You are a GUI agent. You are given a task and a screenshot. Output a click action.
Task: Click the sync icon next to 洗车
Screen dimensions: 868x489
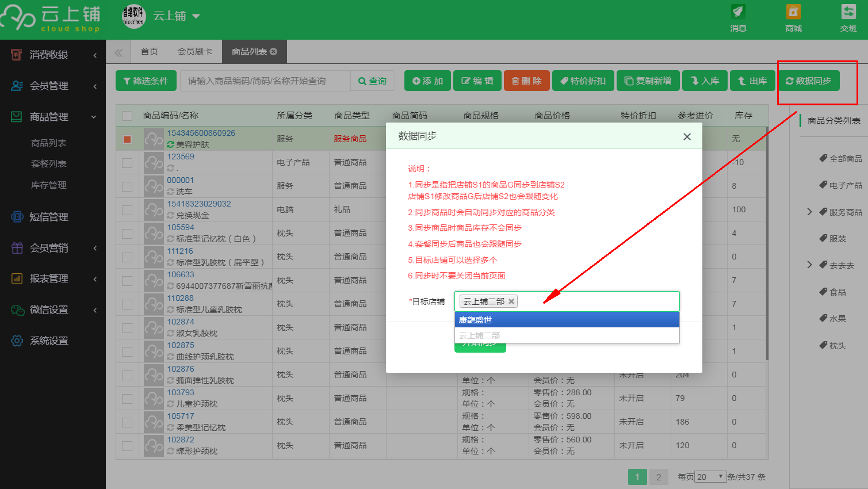[170, 192]
